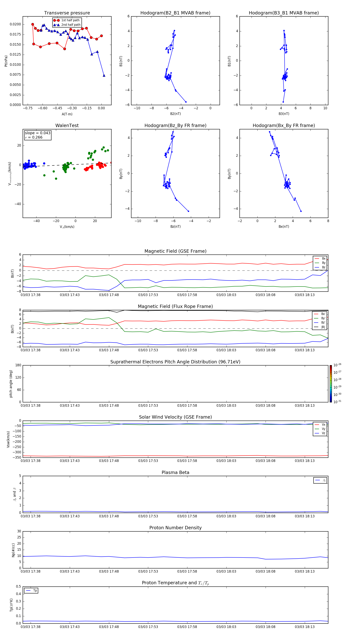This screenshot has width=351, height=644.
Task: Click the "Bx(nT)" x-axis label
Action: (x=284, y=227)
